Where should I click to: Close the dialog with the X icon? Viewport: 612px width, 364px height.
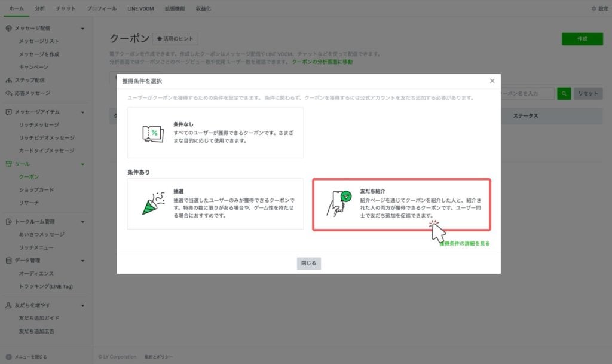tap(492, 81)
